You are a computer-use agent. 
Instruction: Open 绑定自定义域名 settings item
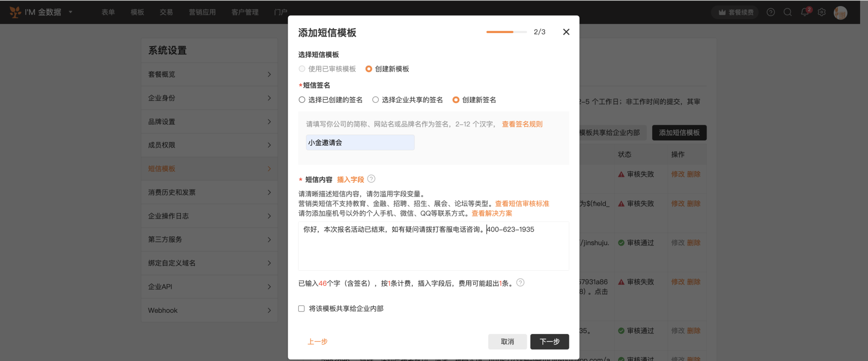[210, 263]
